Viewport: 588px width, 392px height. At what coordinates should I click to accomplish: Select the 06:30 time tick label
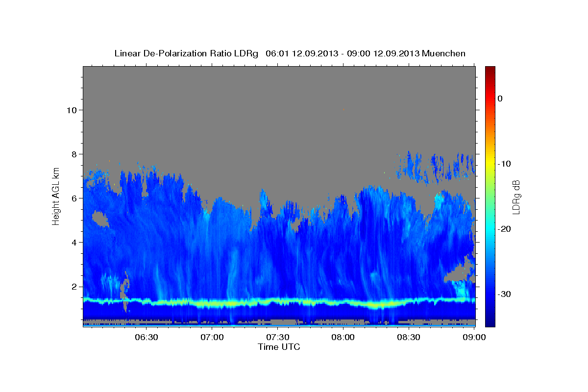[x=147, y=337]
